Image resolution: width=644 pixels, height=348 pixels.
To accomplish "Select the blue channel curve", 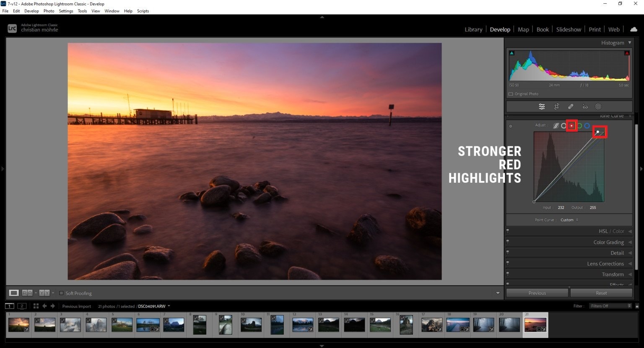I will point(587,125).
